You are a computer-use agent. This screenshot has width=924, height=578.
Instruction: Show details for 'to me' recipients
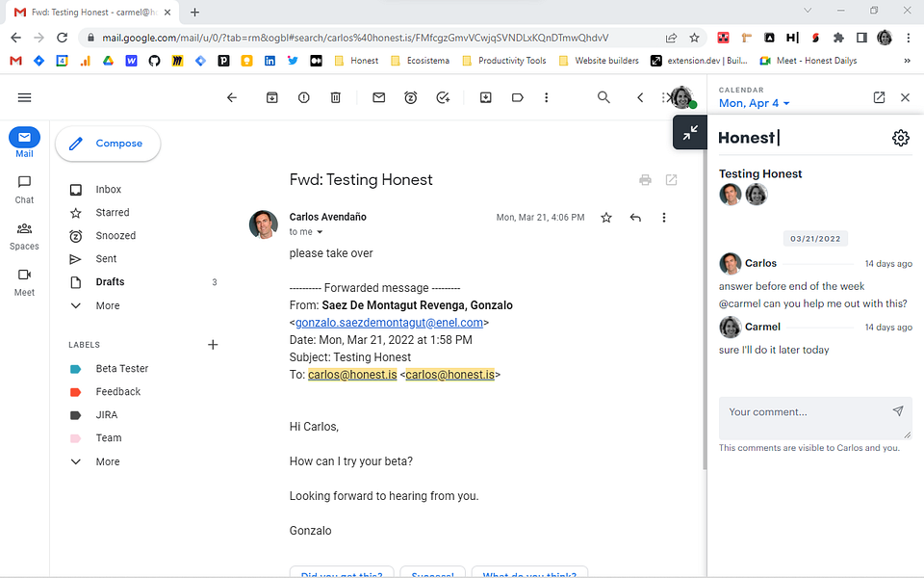[x=320, y=232]
